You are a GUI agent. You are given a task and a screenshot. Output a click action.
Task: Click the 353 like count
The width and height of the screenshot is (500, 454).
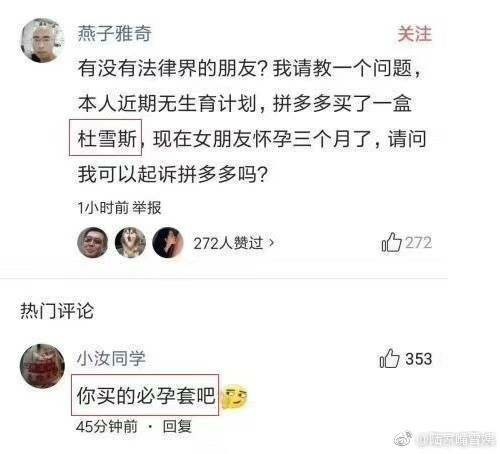coord(419,359)
